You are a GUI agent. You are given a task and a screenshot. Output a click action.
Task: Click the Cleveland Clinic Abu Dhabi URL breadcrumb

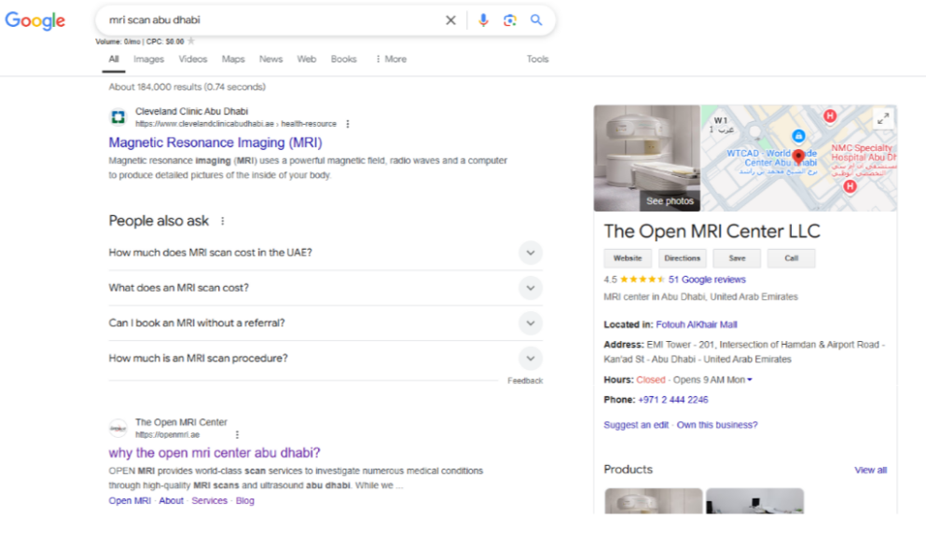[236, 124]
